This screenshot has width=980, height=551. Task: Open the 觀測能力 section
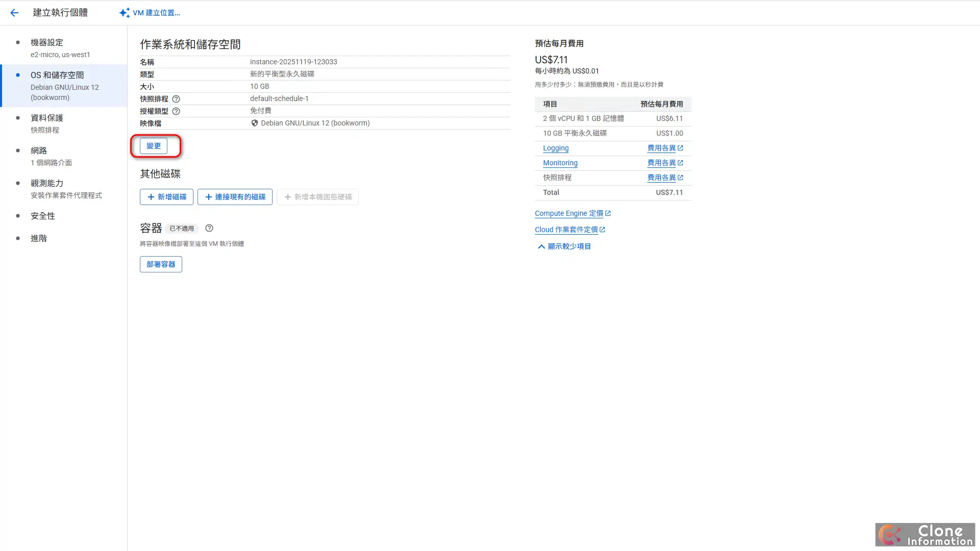click(47, 184)
